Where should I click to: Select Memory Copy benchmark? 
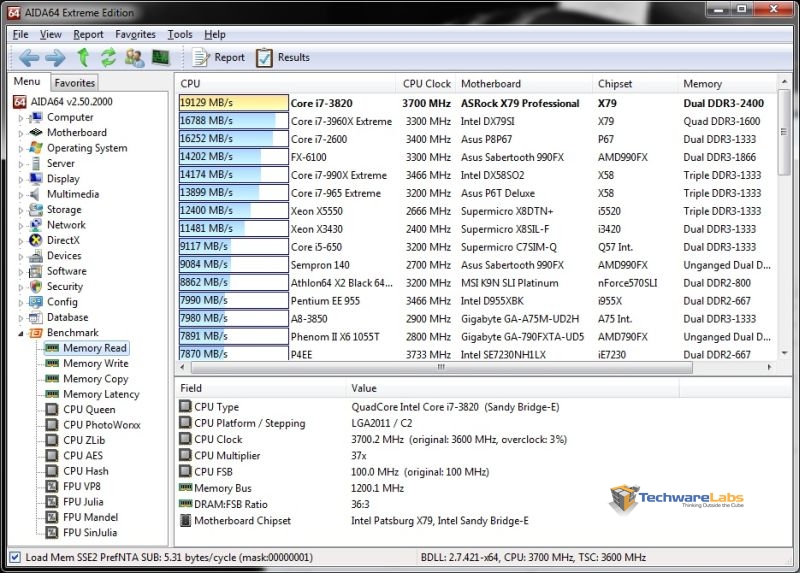tap(95, 379)
